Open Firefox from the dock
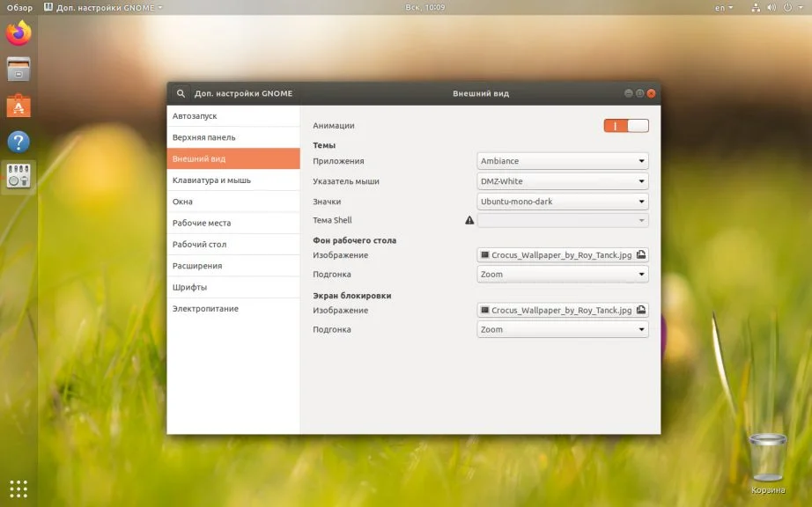This screenshot has width=812, height=507. 18,33
